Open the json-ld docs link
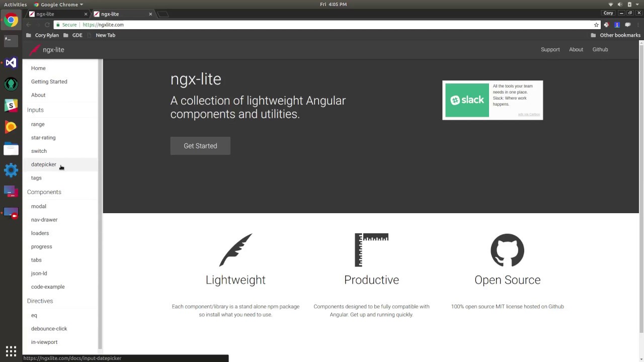Screen dimensions: 644x362 (39, 274)
